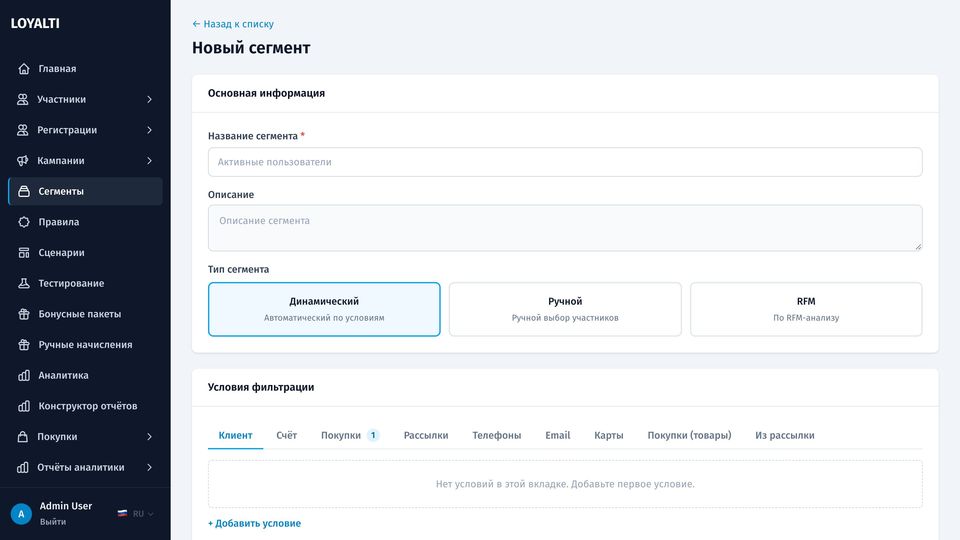960x540 pixels.
Task: Click the Сегменты icon in sidebar
Action: pos(24,191)
